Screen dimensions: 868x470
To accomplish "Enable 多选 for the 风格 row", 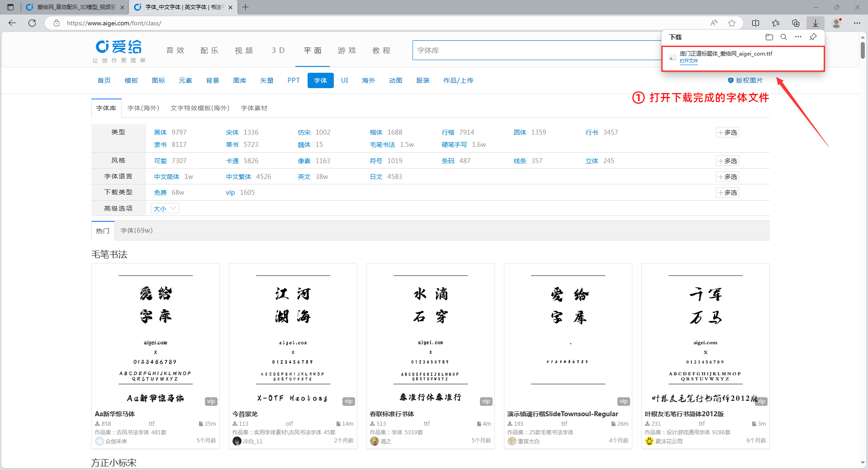I will [x=728, y=161].
